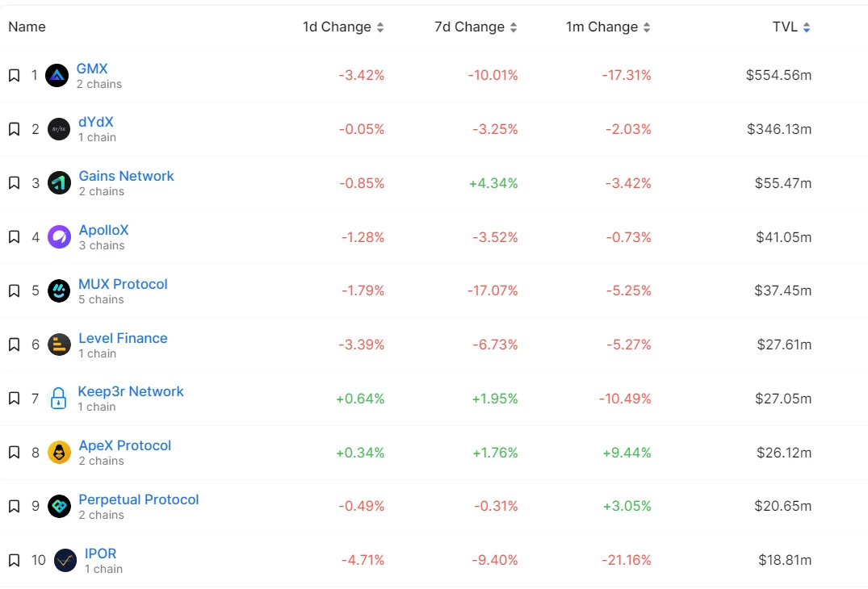Image resolution: width=868 pixels, height=589 pixels.
Task: Click the MUX Protocol logo icon
Action: point(59,290)
